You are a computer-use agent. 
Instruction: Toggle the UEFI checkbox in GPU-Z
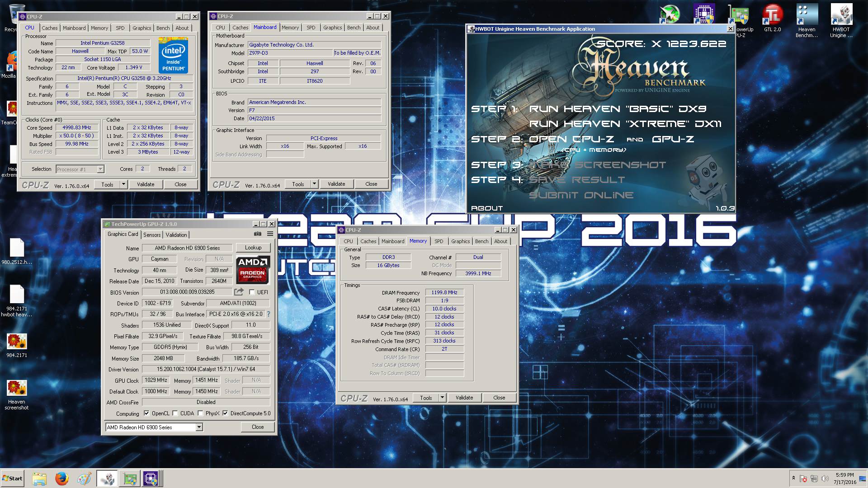click(x=252, y=292)
